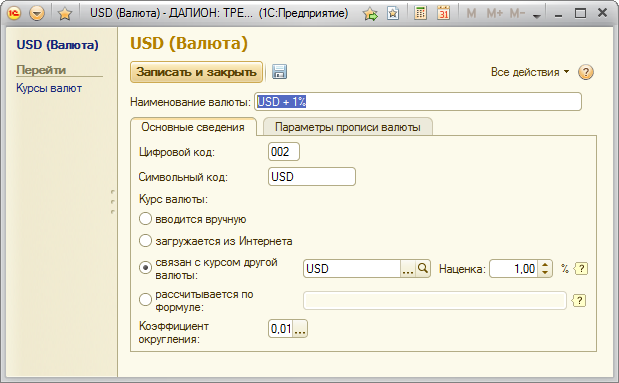The height and width of the screenshot is (383, 619).
Task: Select the 'вводится вручную' radio option
Action: point(145,219)
